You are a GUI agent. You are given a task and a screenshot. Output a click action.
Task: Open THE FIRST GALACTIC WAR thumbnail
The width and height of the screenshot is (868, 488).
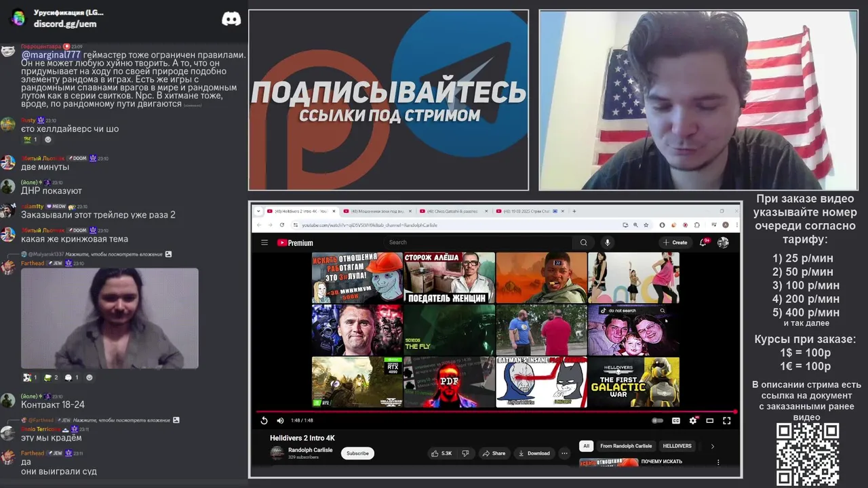(x=633, y=382)
